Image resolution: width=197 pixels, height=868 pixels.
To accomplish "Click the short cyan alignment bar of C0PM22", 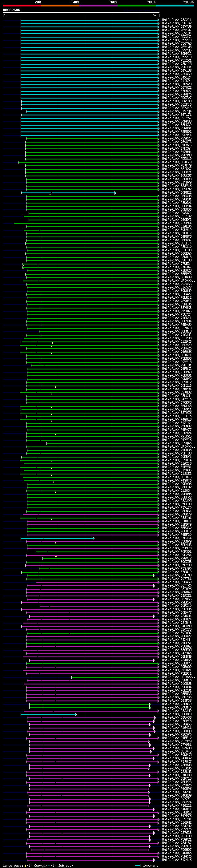I will tap(69, 193).
